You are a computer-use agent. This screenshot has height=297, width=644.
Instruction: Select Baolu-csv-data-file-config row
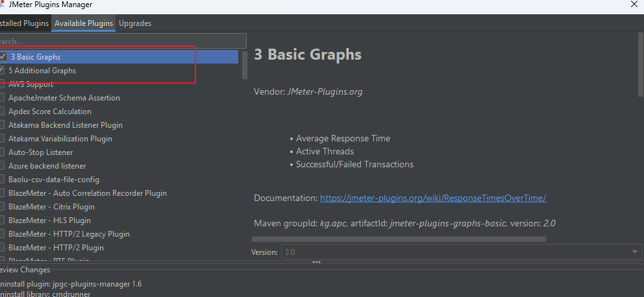pyautogui.click(x=119, y=179)
